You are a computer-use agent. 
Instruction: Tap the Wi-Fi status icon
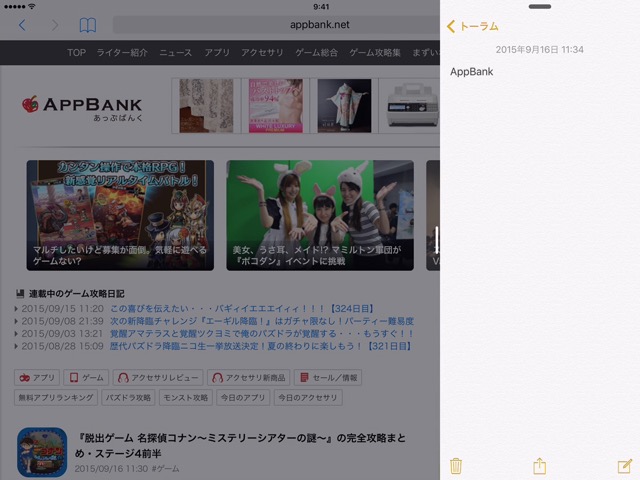click(x=32, y=7)
